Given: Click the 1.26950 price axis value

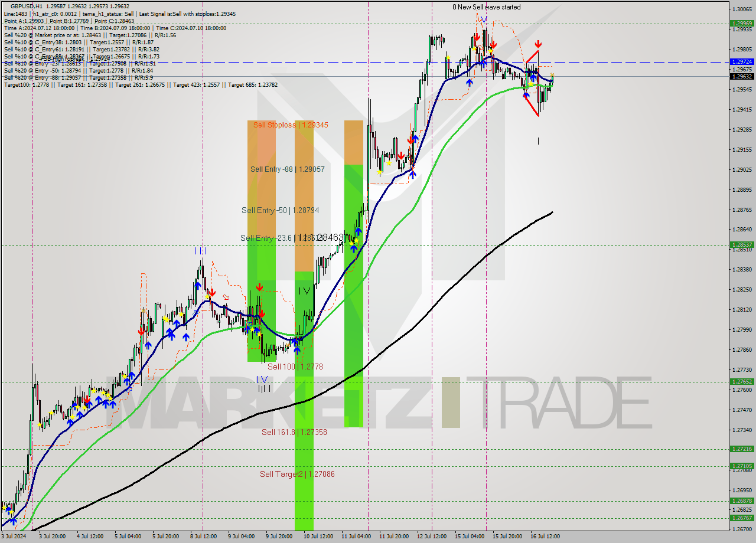Looking at the screenshot, I should [742, 490].
